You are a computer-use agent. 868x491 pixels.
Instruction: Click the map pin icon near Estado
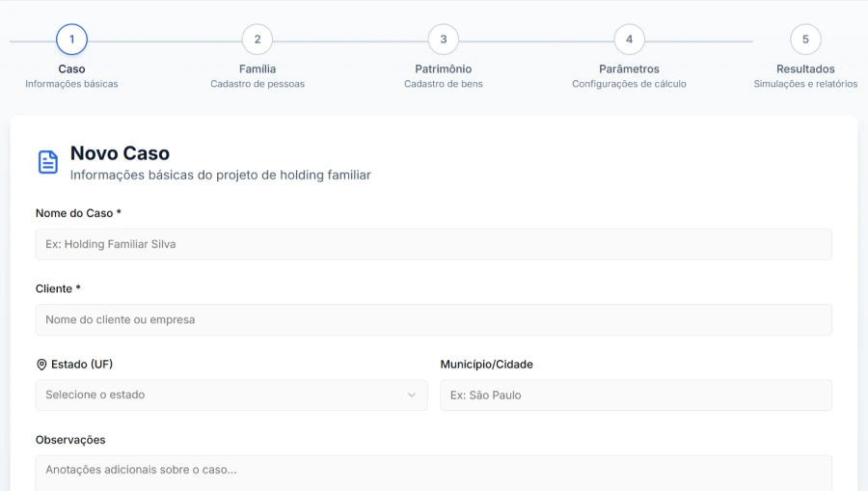[41, 365]
